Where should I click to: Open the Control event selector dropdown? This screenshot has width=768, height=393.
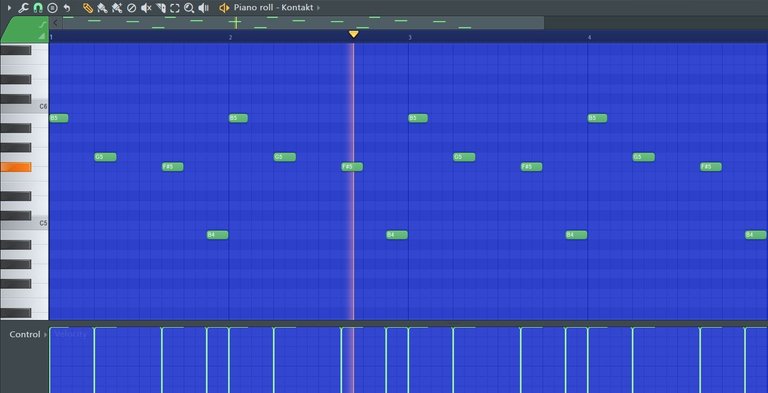pyautogui.click(x=46, y=335)
